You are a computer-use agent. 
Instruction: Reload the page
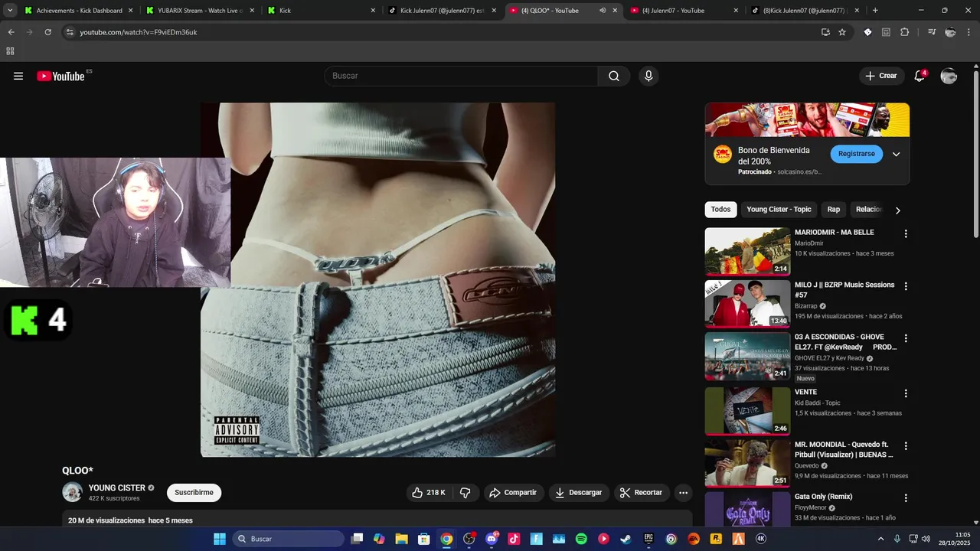[48, 32]
